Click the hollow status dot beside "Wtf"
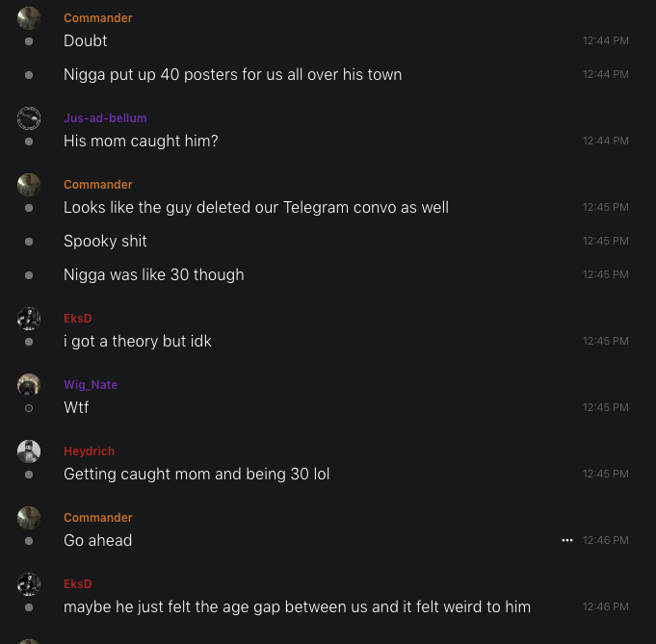The image size is (656, 644). [x=29, y=408]
